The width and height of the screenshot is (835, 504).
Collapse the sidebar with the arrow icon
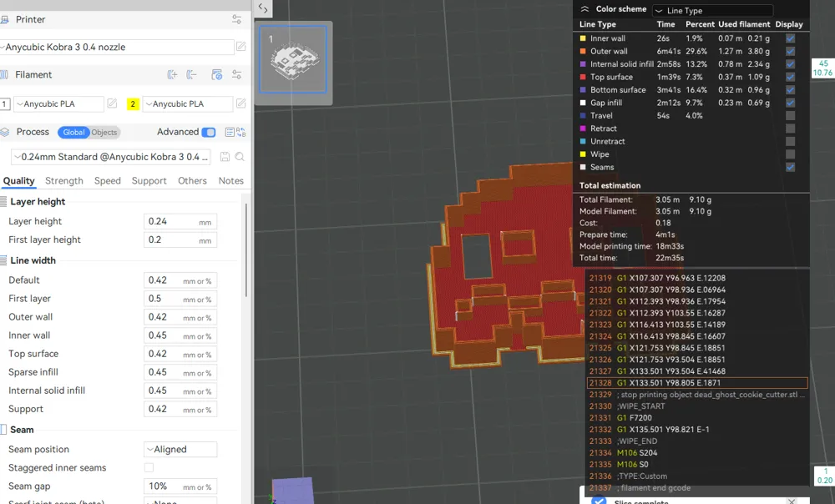tap(262, 8)
